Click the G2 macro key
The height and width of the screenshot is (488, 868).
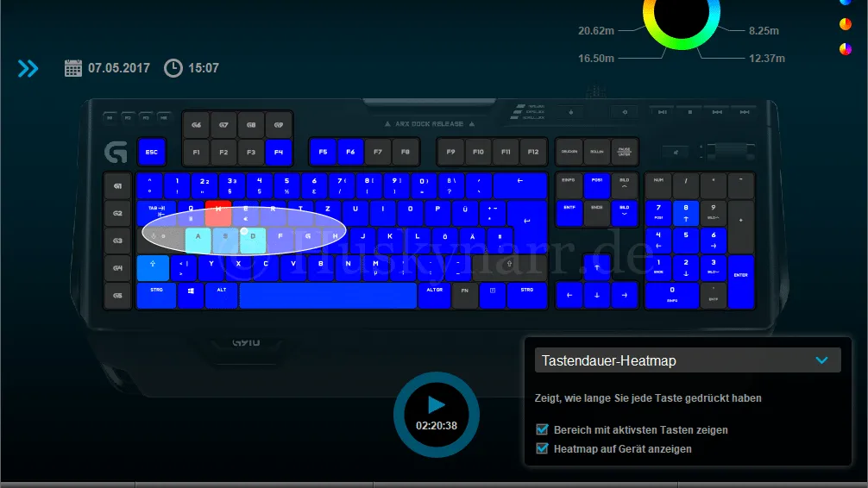117,213
